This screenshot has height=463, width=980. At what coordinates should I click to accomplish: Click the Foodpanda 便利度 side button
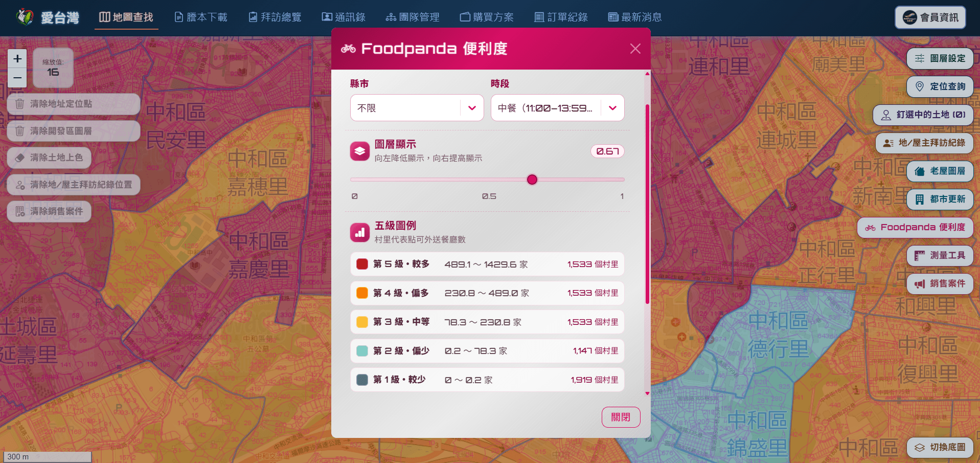[x=915, y=227]
